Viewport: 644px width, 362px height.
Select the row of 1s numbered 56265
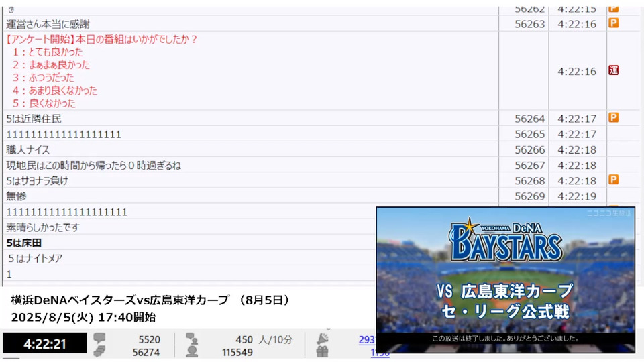64,134
